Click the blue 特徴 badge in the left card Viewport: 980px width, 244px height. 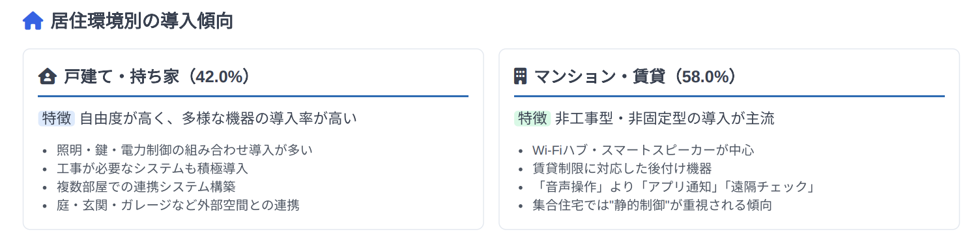(57, 118)
